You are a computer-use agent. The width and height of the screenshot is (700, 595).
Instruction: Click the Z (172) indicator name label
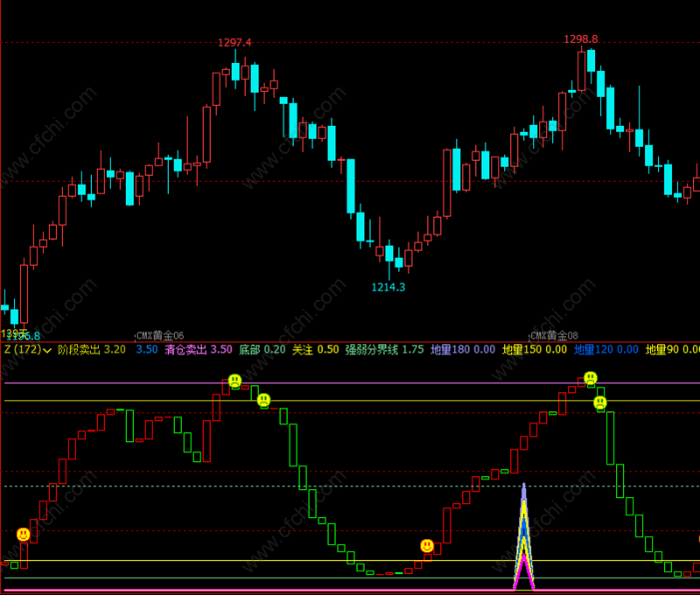pos(23,349)
